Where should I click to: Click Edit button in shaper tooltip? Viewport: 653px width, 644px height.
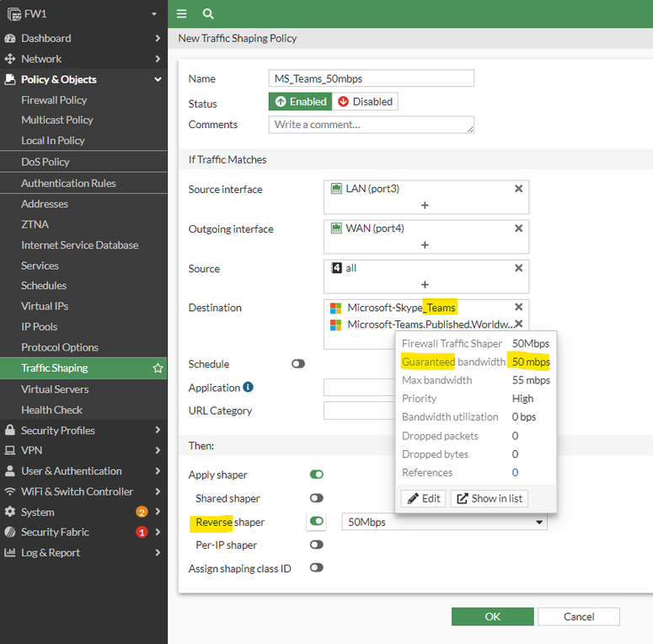(424, 498)
